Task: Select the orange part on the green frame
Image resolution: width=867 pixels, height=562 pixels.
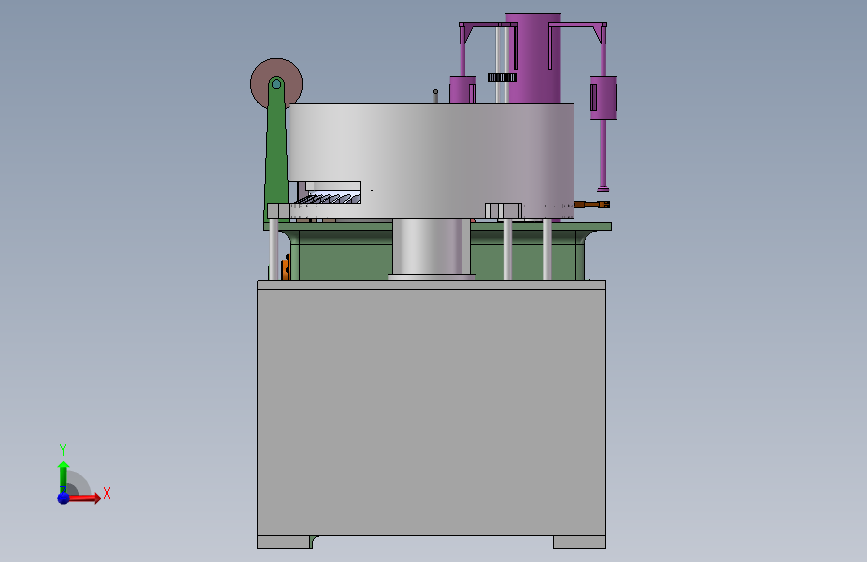Action: coord(285,267)
